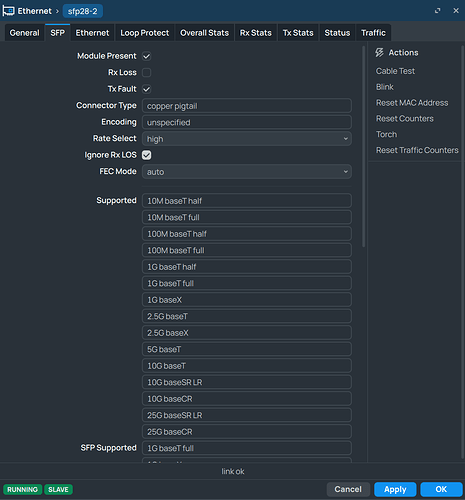
Task: Click the SLAVE status badge
Action: coord(58,489)
